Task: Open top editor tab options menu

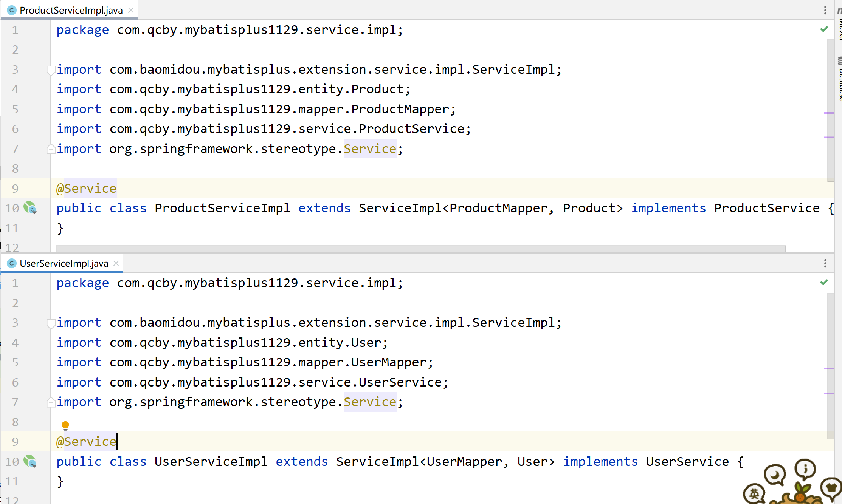Action: [825, 10]
